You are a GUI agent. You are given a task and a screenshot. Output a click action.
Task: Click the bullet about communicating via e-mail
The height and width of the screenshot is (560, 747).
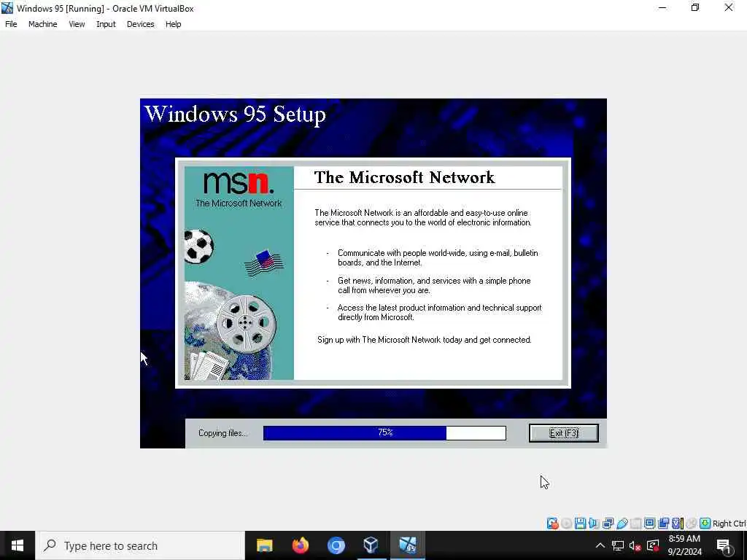click(x=438, y=257)
